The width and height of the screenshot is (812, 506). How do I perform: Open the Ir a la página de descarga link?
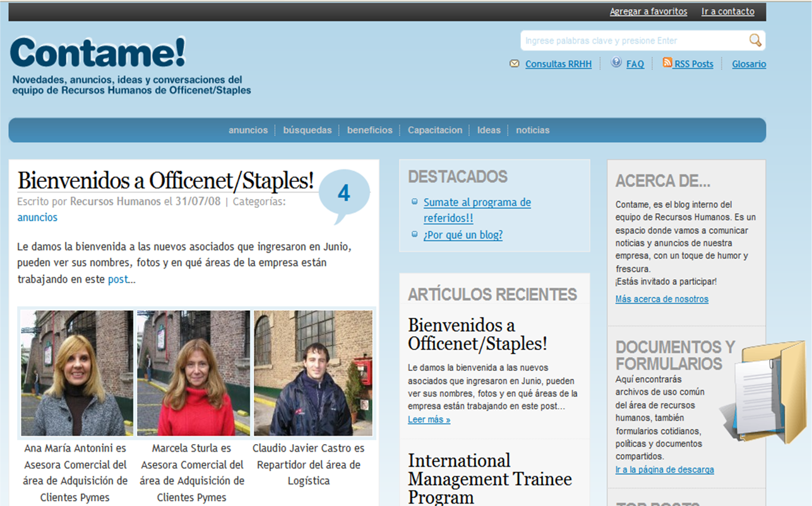point(664,469)
